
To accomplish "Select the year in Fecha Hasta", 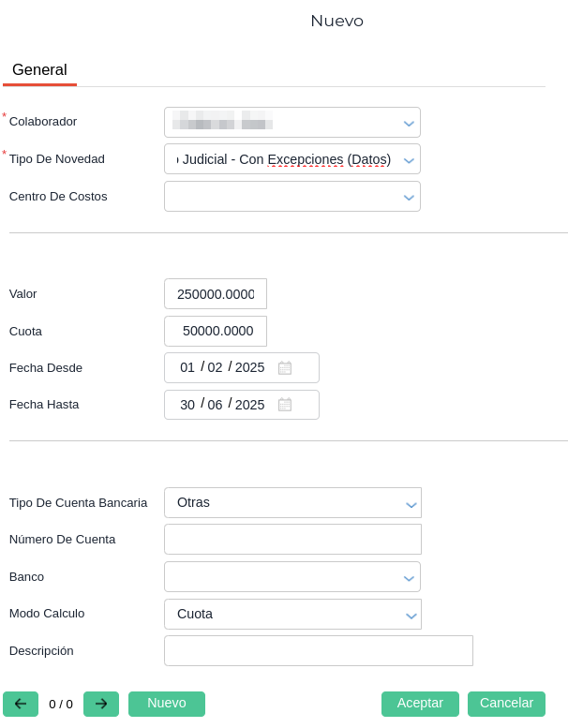I will pyautogui.click(x=249, y=405).
